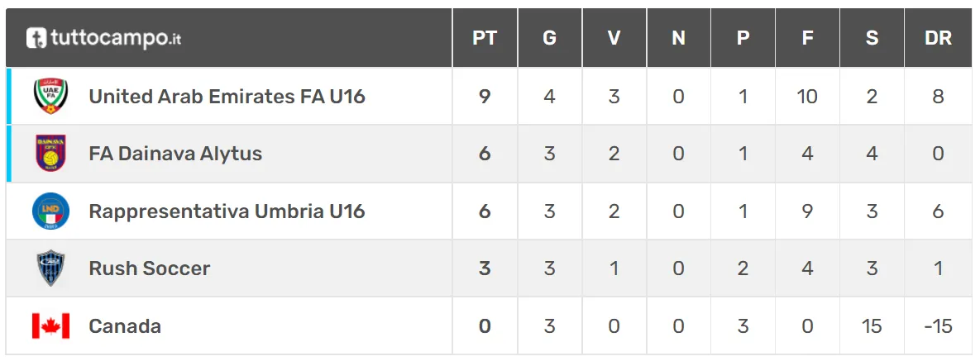
Task: Click the Rappresentativa Umbria LND badge
Action: (x=50, y=211)
